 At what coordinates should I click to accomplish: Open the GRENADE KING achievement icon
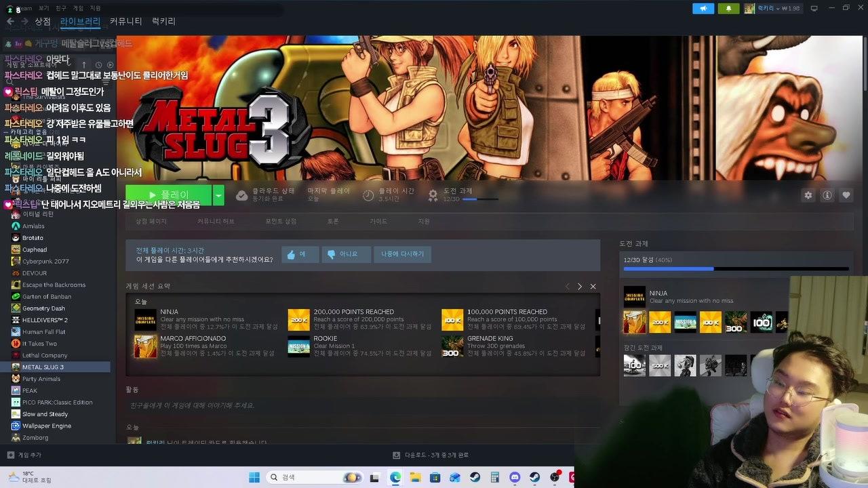452,346
